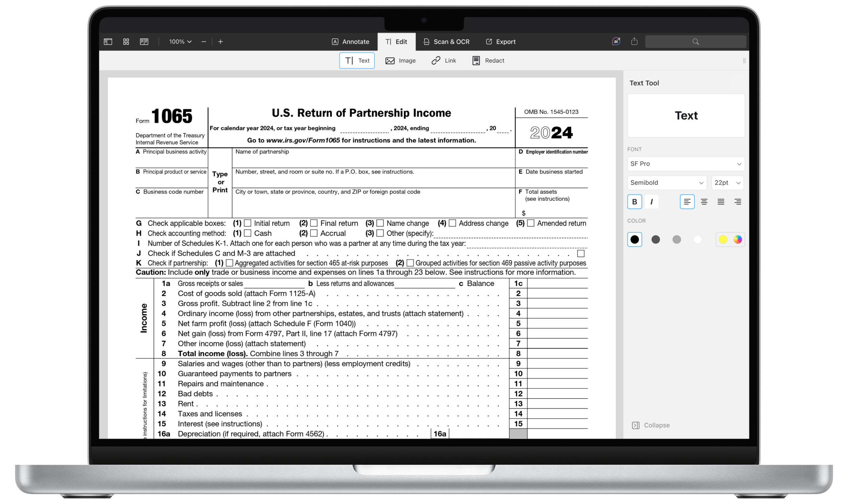
Task: Open the AI assistant icon
Action: 616,41
